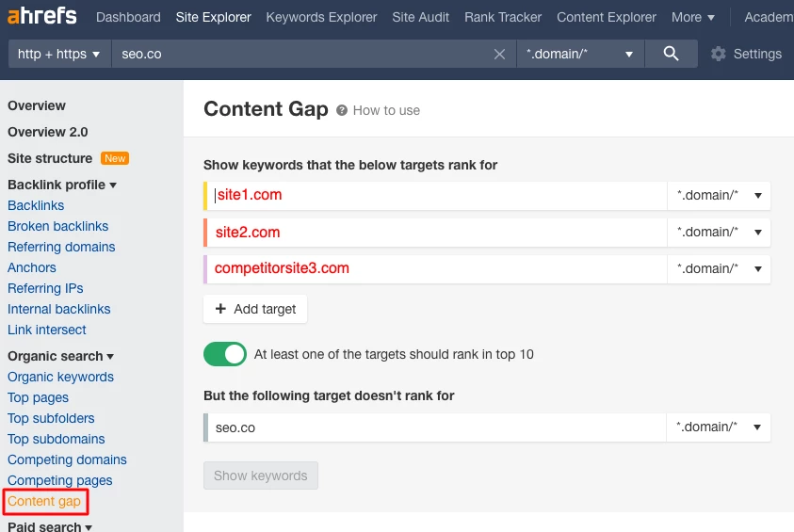This screenshot has width=794, height=532.
Task: Click the site2.com target input
Action: pyautogui.click(x=435, y=233)
